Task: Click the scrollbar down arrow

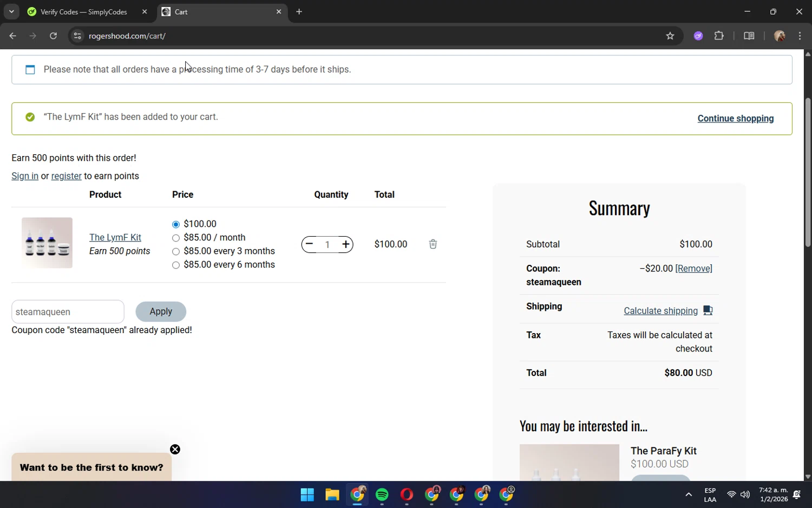Action: (x=808, y=477)
